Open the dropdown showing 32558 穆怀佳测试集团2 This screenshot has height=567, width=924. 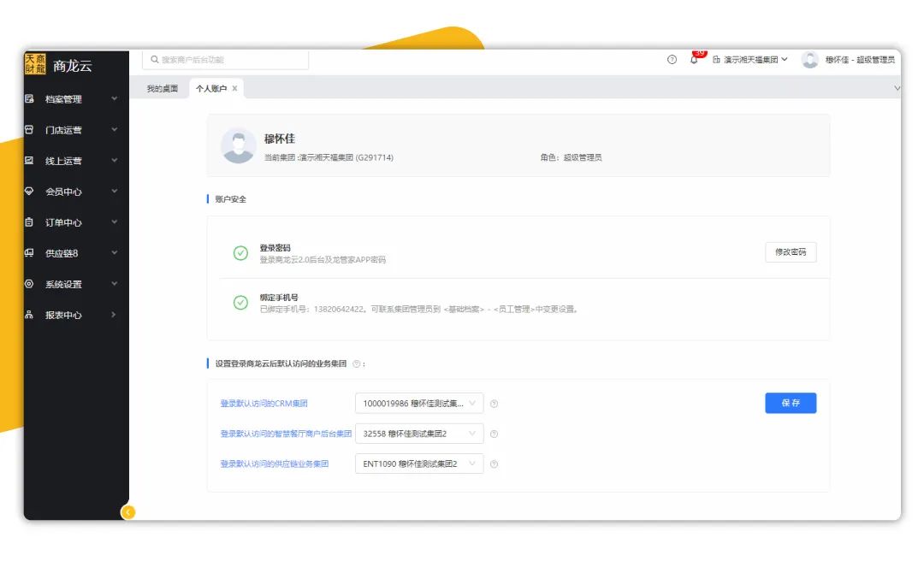[419, 434]
